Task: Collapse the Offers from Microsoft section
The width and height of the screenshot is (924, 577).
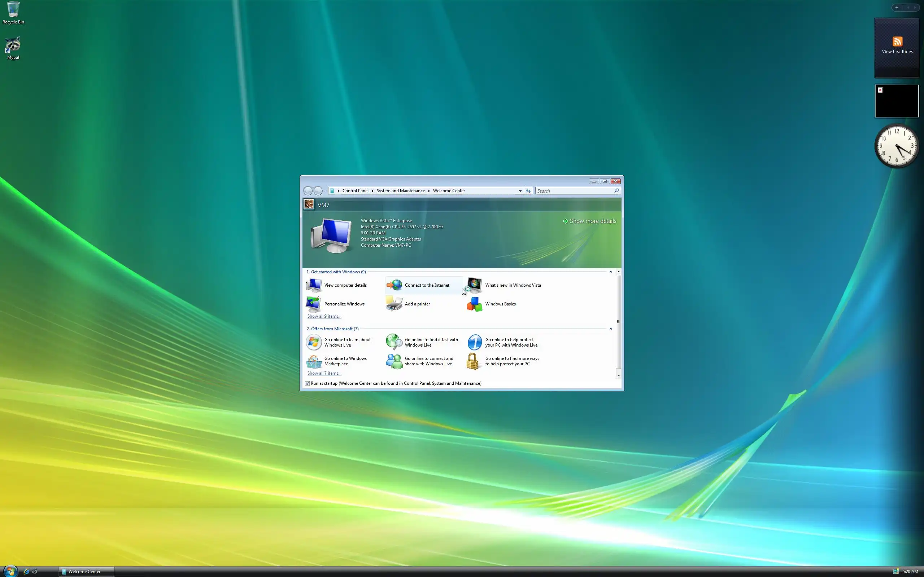Action: [611, 329]
